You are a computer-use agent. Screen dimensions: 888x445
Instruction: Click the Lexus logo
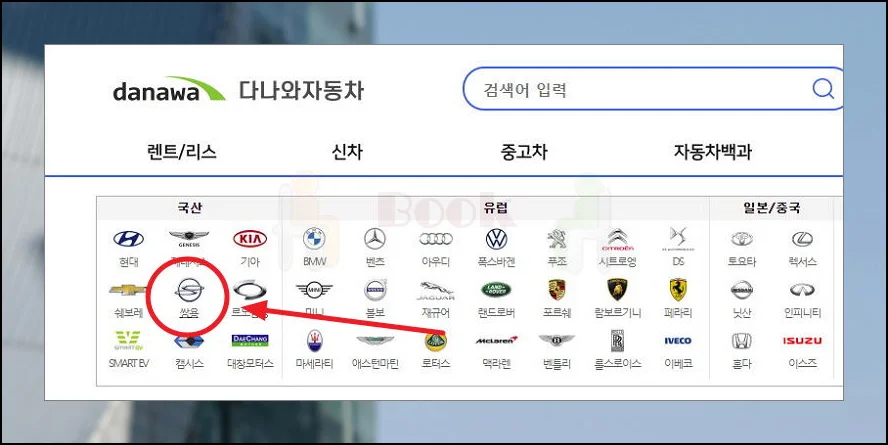[802, 239]
